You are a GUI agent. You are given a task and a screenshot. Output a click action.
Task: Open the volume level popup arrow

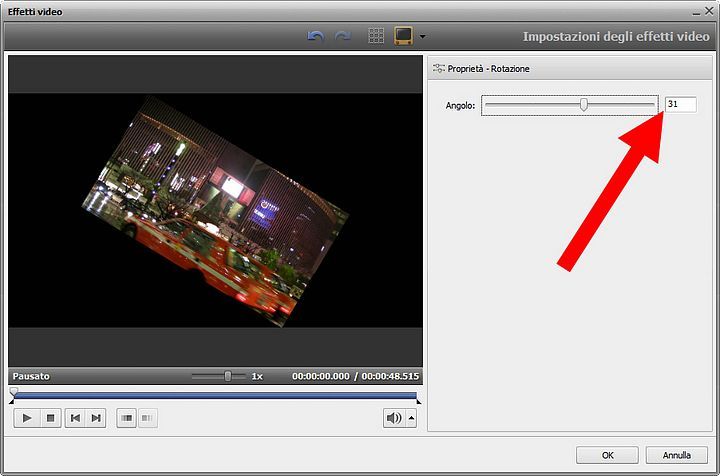[411, 418]
